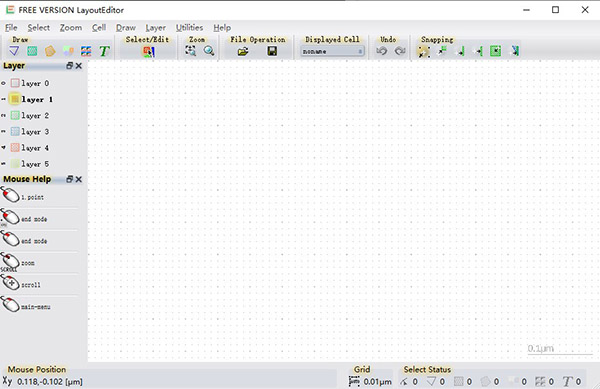This screenshot has height=389, width=600.
Task: Open the Displayed Cell noname dropdown
Action: click(332, 51)
